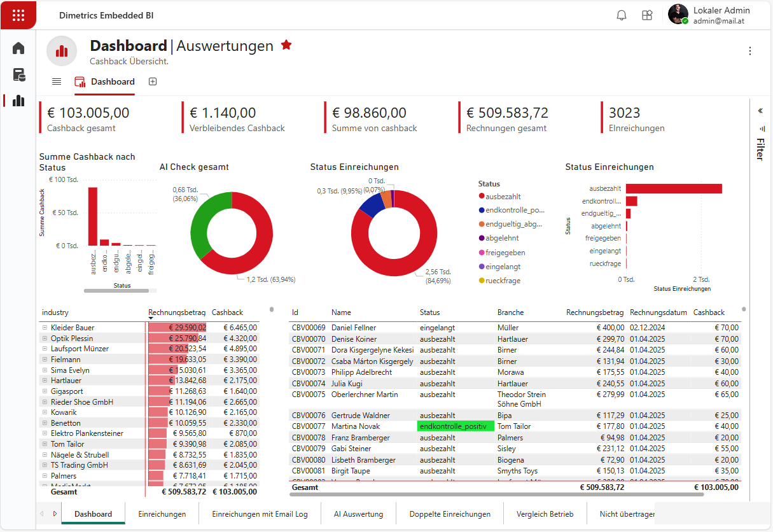The height and width of the screenshot is (532, 773).
Task: Select the bar chart icon in the sidebar
Action: click(18, 101)
